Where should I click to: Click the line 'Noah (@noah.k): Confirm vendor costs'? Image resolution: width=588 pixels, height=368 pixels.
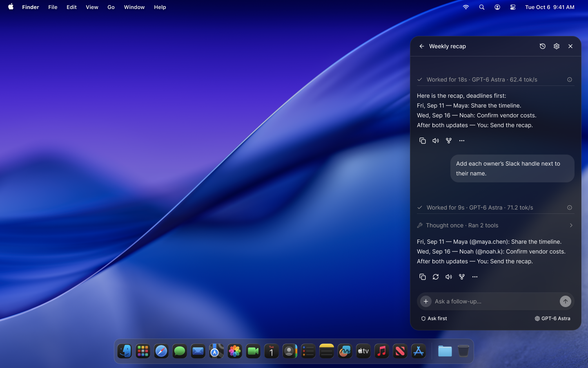click(512, 251)
